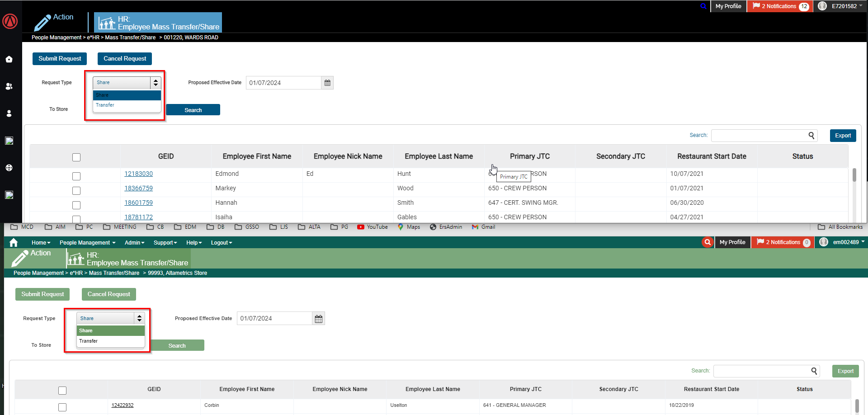Click the red circular search icon in green bar
The image size is (868, 415).
pyautogui.click(x=708, y=242)
